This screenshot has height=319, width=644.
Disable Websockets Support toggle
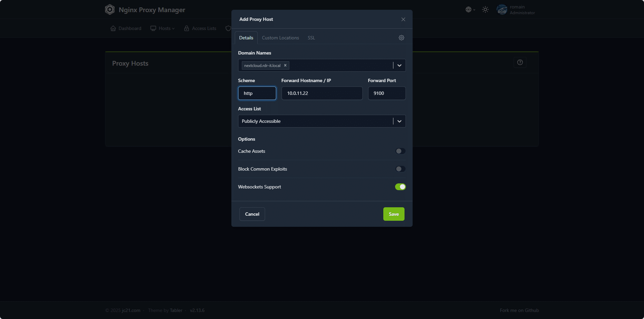400,187
